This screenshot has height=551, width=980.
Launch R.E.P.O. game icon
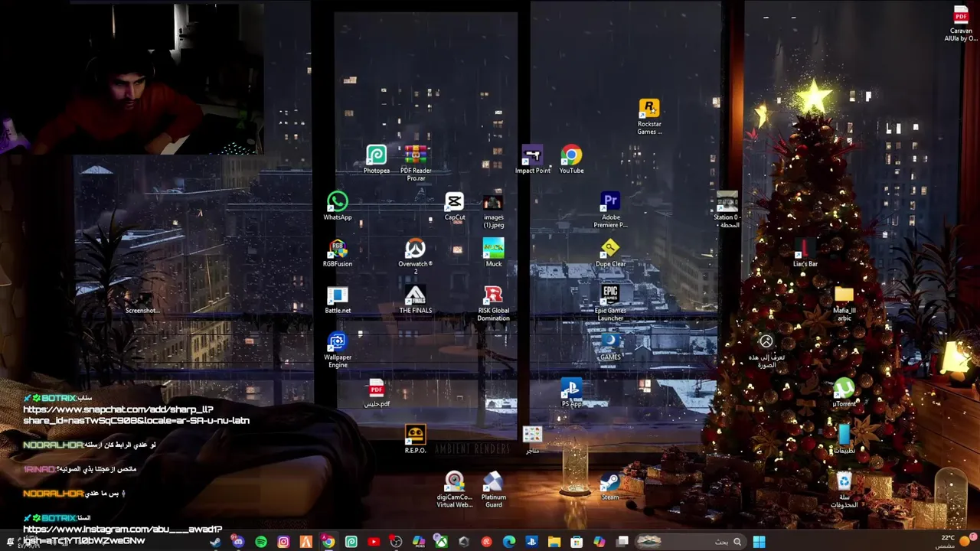pos(415,440)
